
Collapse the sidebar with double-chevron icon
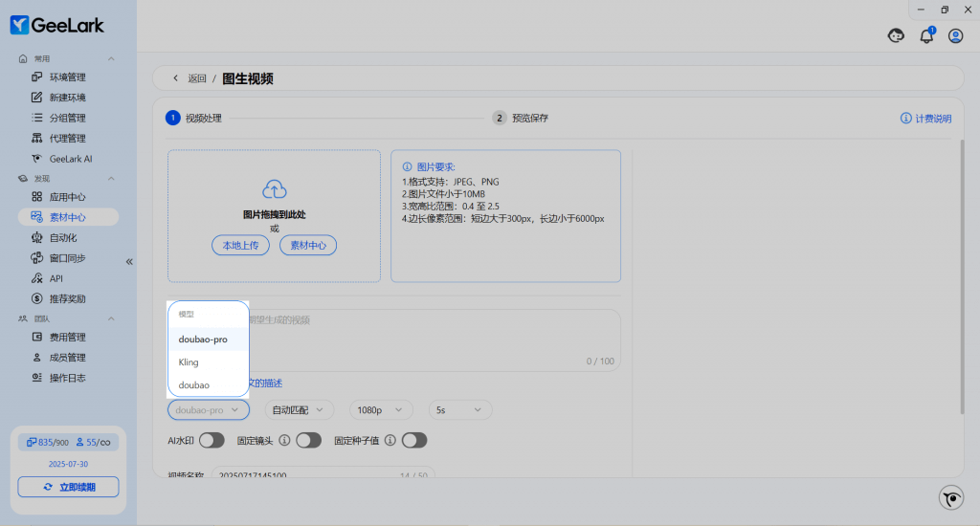pyautogui.click(x=129, y=261)
